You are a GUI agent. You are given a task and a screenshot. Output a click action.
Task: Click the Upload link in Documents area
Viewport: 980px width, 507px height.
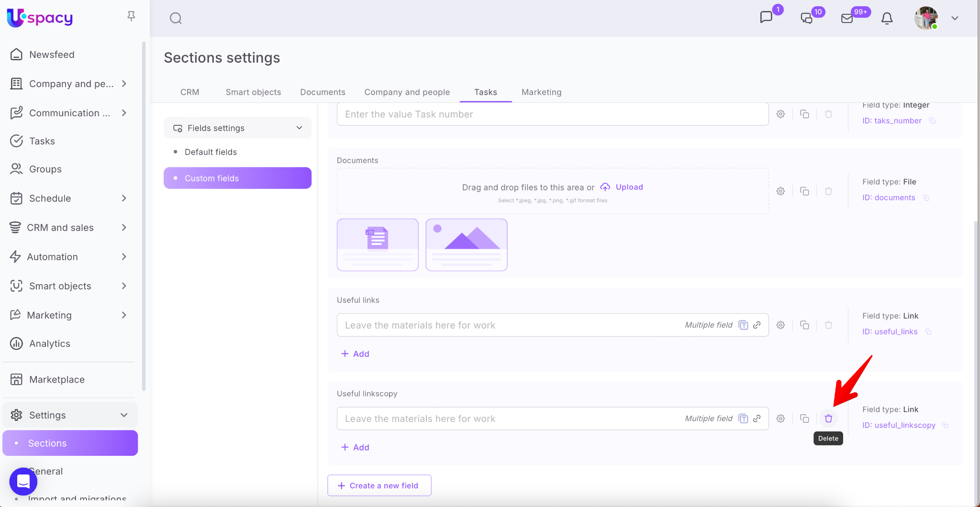(x=629, y=187)
